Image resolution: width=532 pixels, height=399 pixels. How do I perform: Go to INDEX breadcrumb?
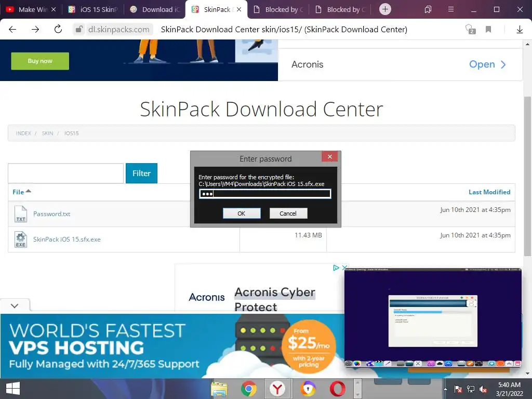click(23, 134)
